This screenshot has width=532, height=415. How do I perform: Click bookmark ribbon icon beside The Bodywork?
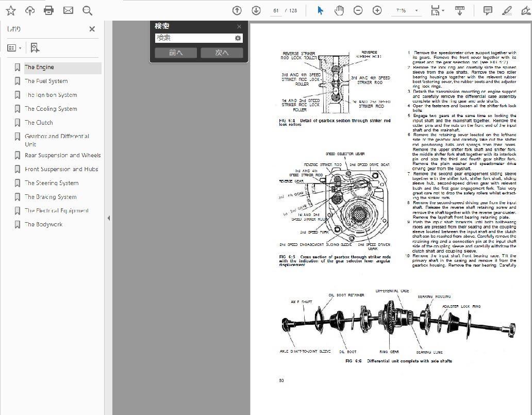coord(18,224)
